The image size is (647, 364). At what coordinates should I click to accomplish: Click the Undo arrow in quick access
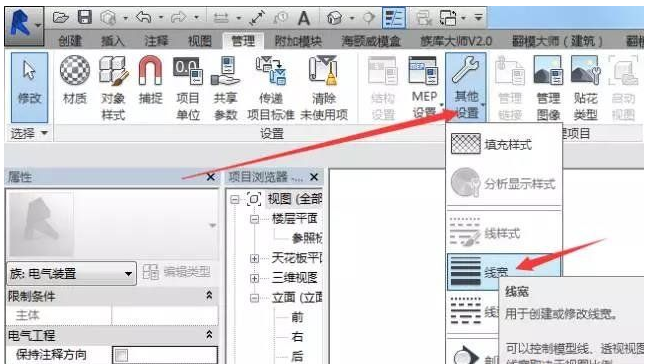click(x=143, y=17)
